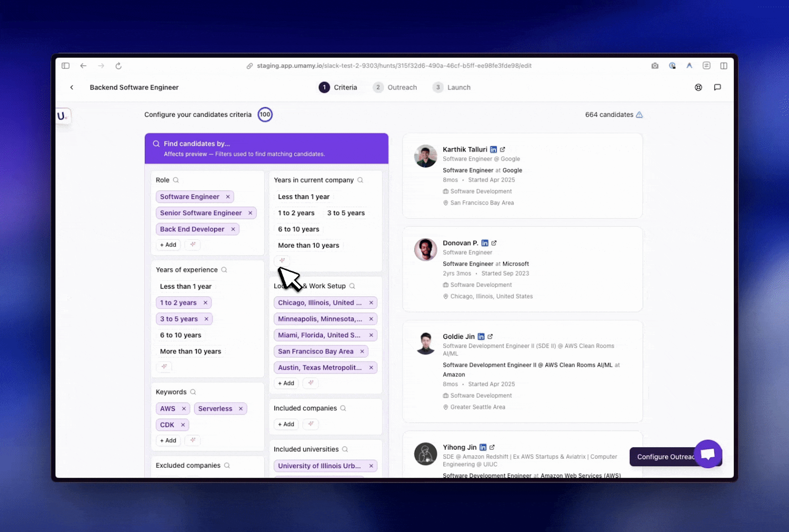Enable More than 10 years in current company
This screenshot has height=532, width=789.
(x=308, y=246)
